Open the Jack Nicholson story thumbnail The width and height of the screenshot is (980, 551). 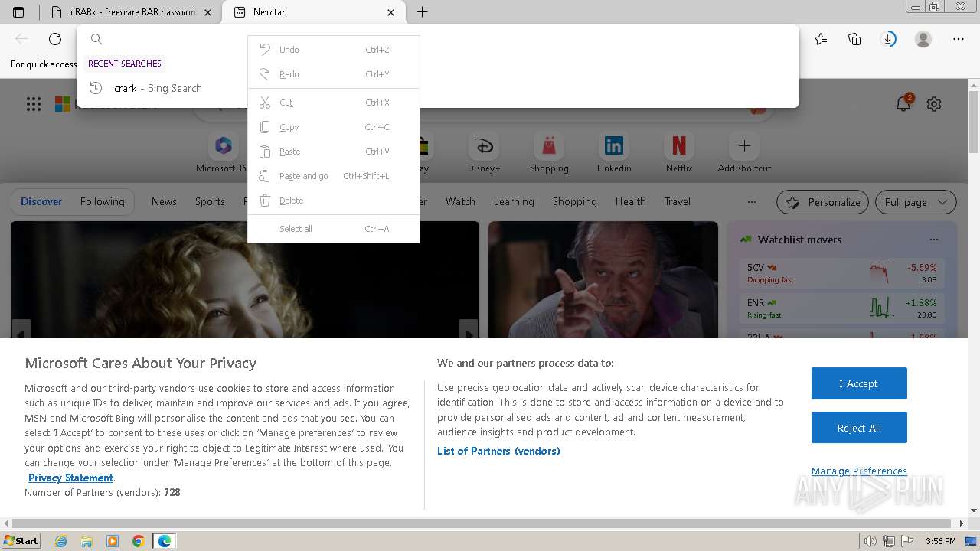(x=603, y=280)
